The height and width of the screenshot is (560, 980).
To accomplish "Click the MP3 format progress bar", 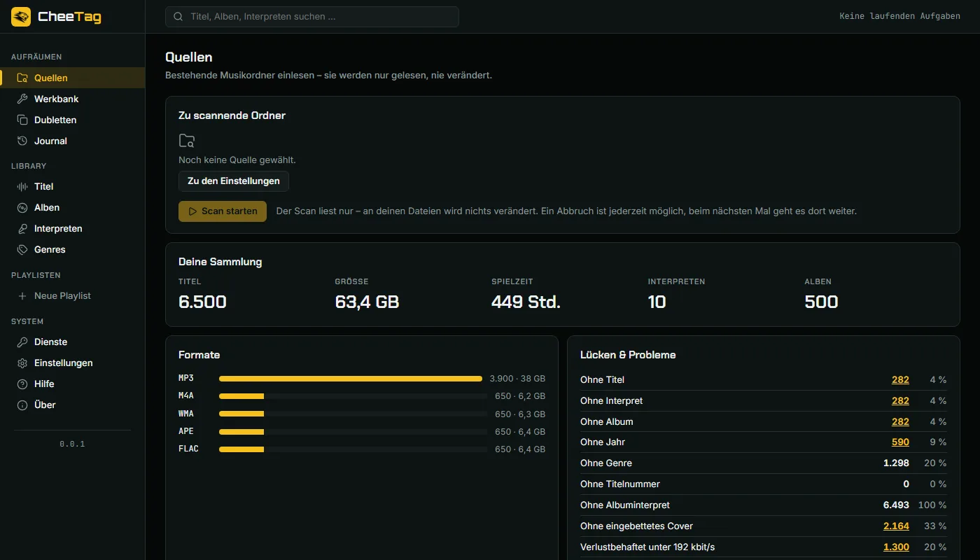I will pyautogui.click(x=351, y=378).
